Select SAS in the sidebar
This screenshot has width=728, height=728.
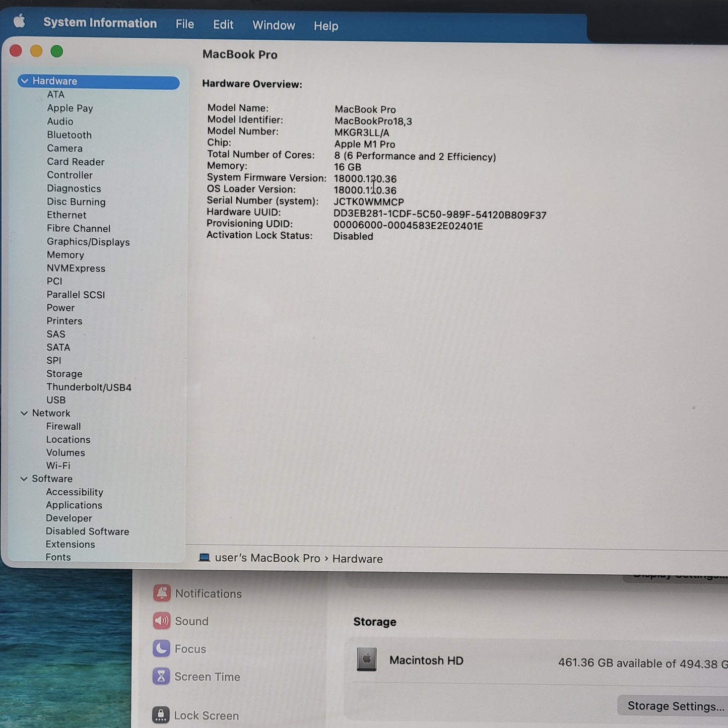56,334
